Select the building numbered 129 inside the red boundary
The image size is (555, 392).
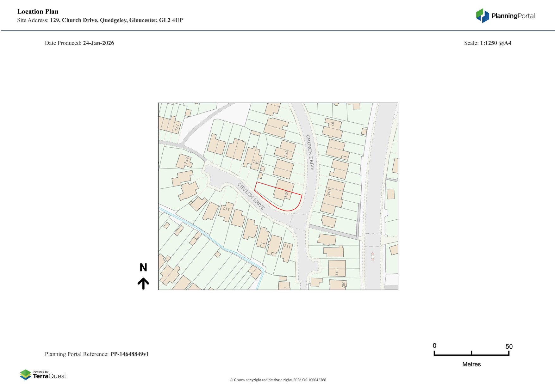284,190
